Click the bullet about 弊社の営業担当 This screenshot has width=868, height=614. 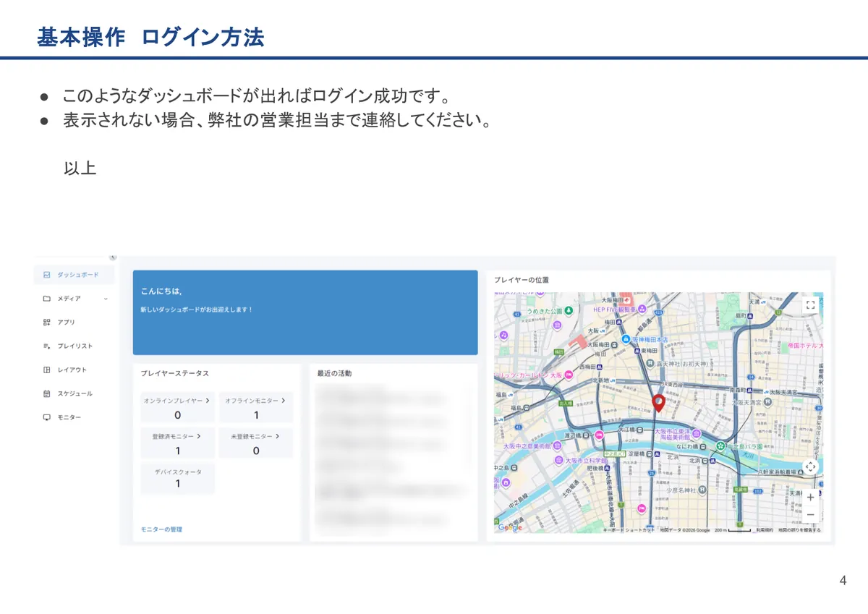[277, 120]
